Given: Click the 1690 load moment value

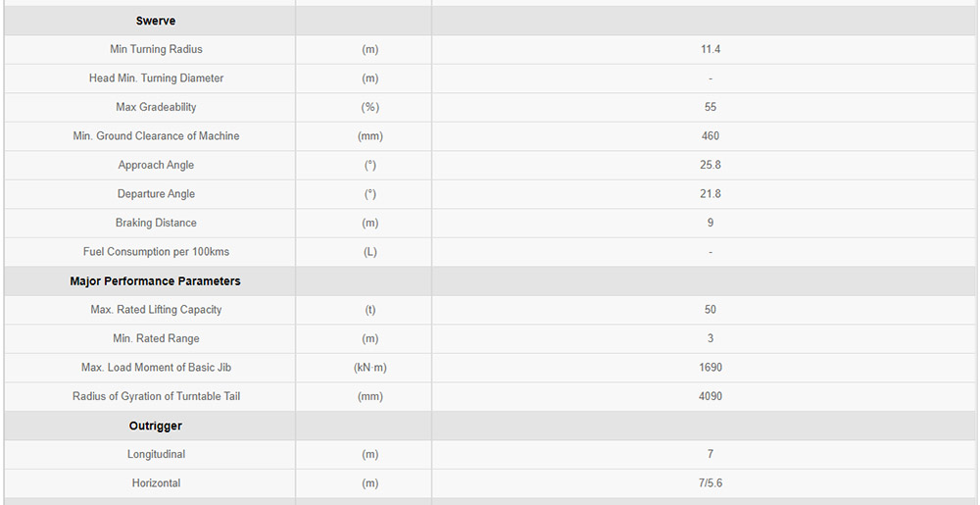Looking at the screenshot, I should coord(710,367).
